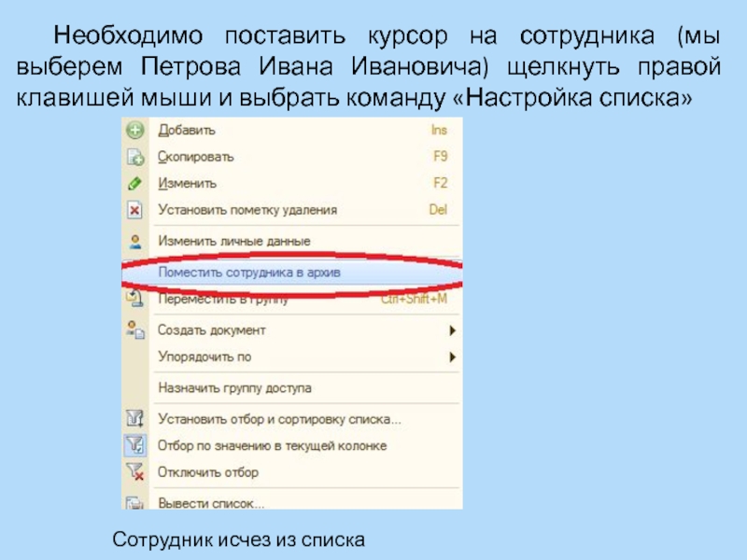Click the Ins shortcut next to Добавить

pyautogui.click(x=439, y=131)
